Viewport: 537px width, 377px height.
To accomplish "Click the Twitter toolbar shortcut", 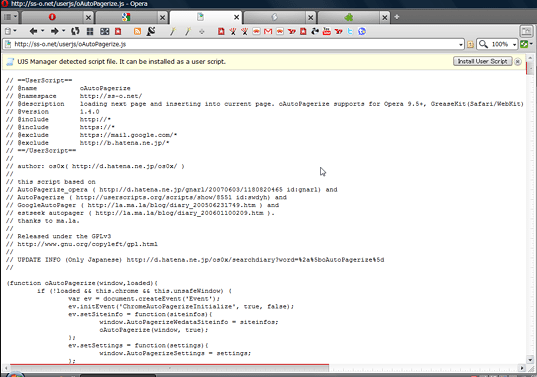I will (350, 32).
